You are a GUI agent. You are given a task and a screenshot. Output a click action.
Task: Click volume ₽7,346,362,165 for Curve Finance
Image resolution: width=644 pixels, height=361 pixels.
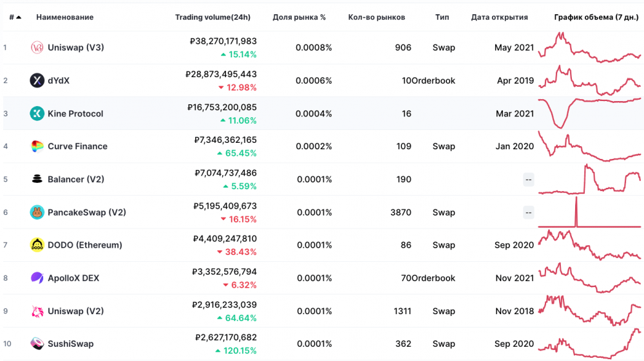pos(225,140)
